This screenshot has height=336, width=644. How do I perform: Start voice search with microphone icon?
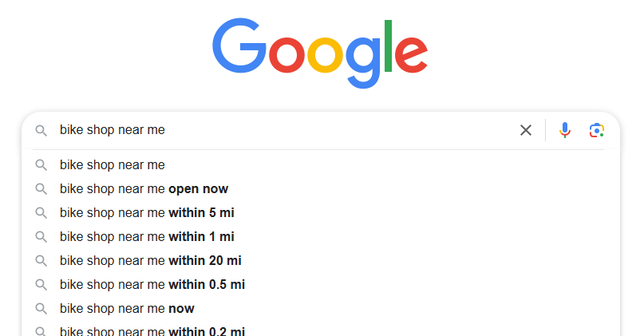click(x=565, y=130)
